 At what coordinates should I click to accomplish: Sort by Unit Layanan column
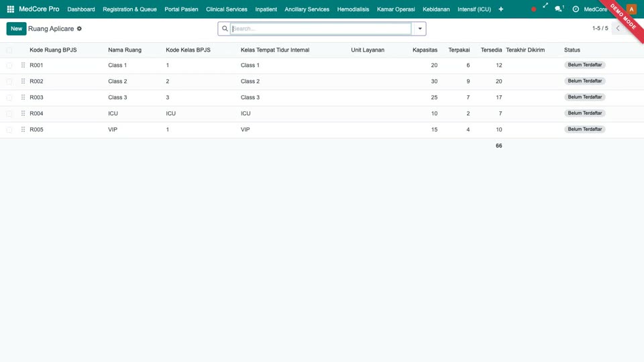coord(368,50)
